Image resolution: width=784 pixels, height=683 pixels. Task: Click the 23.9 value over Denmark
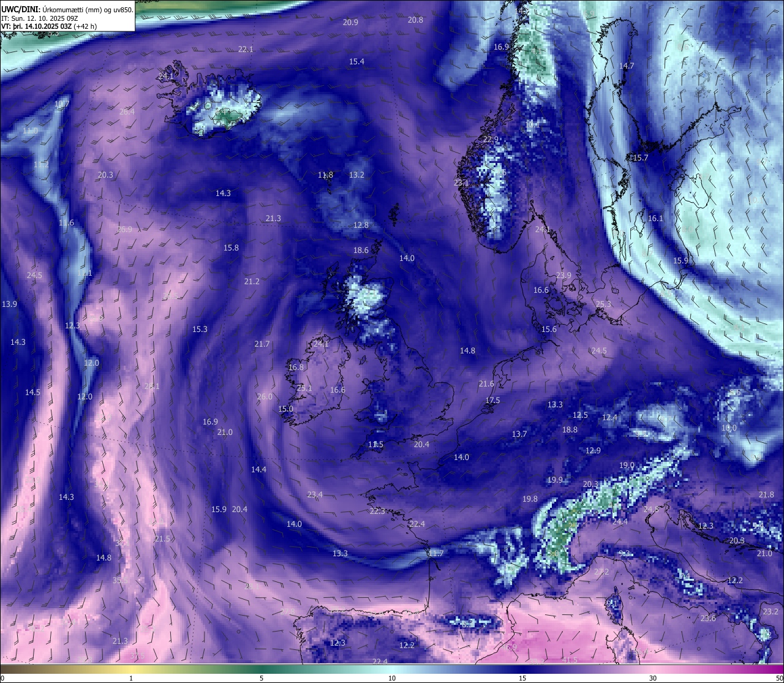(x=563, y=275)
